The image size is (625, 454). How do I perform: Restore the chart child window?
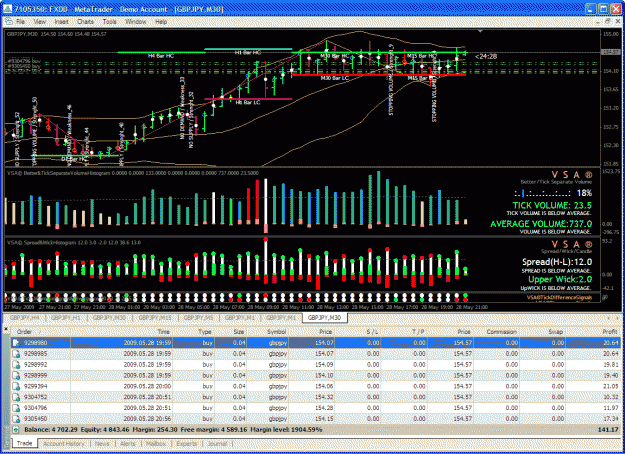(607, 21)
